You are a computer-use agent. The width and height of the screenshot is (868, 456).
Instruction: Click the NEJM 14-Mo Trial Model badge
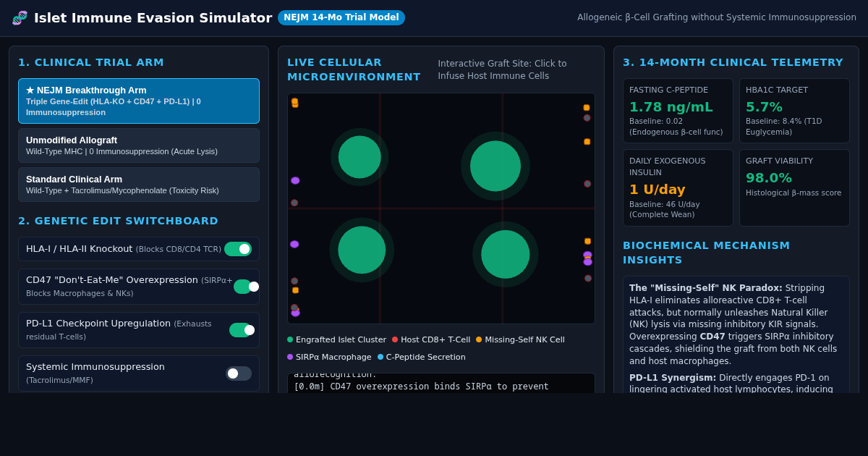coord(341,17)
